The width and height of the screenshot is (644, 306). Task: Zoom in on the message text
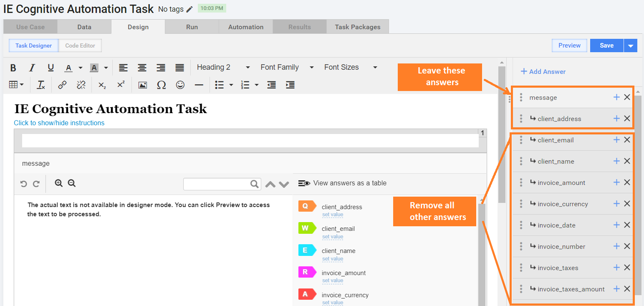(x=58, y=183)
